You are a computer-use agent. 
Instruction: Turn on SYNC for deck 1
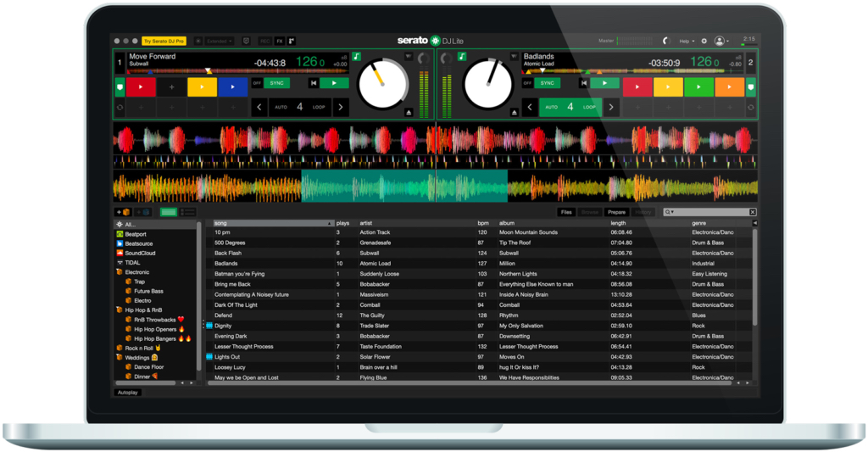click(277, 83)
